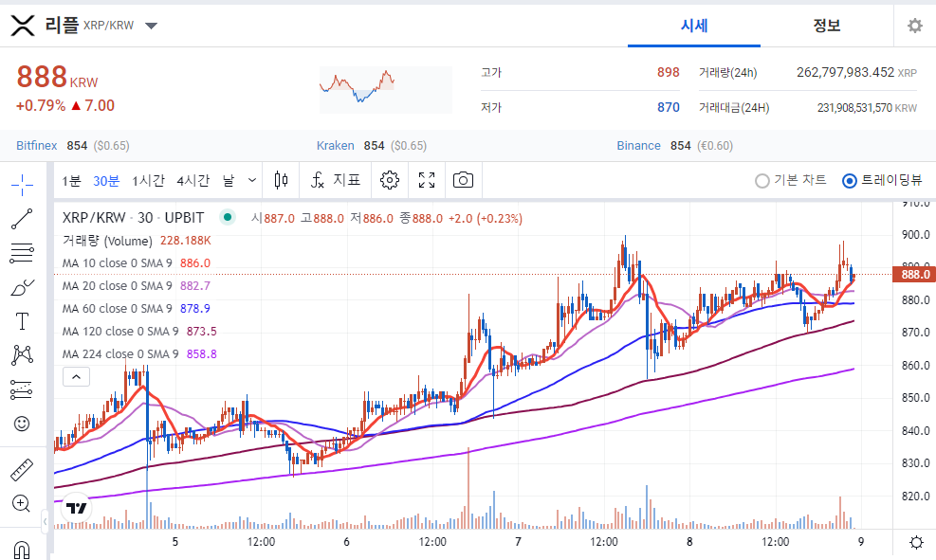Select the crosshair cursor tool
The width and height of the screenshot is (936, 560).
pos(22,185)
